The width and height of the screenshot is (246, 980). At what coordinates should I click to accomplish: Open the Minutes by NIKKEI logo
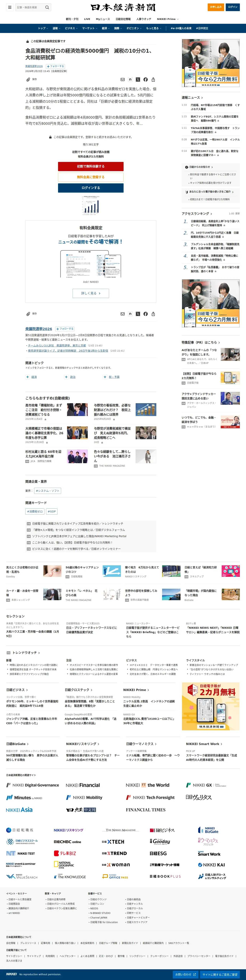coord(24,798)
